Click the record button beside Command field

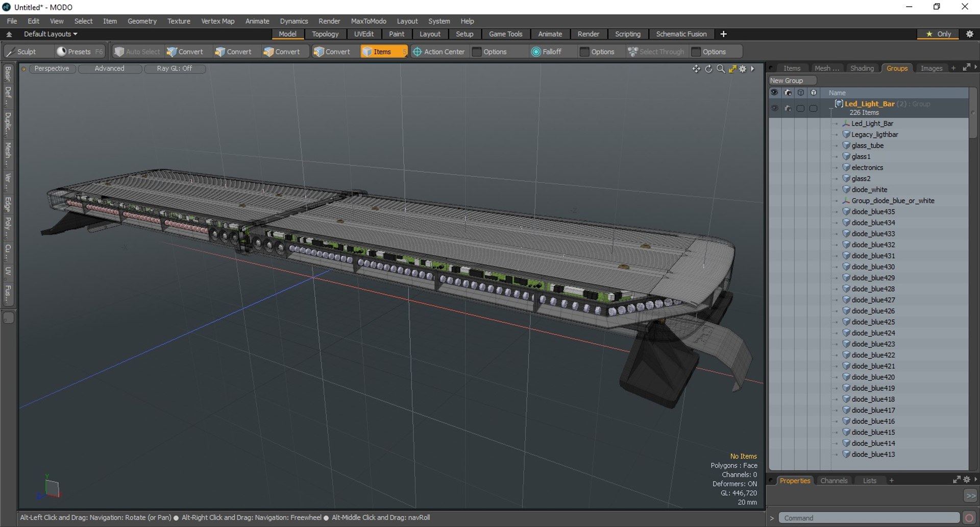tap(969, 518)
